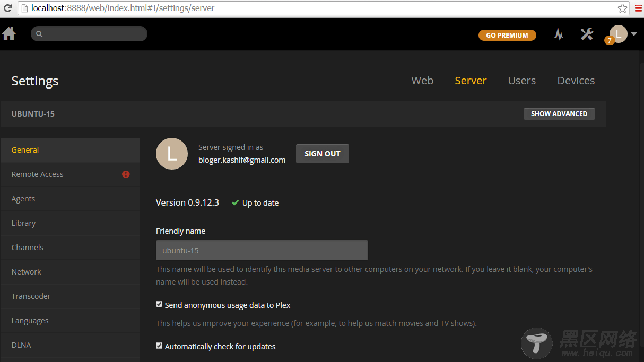Screen dimensions: 644x362
Task: Expand account menu dropdown arrow
Action: point(633,34)
